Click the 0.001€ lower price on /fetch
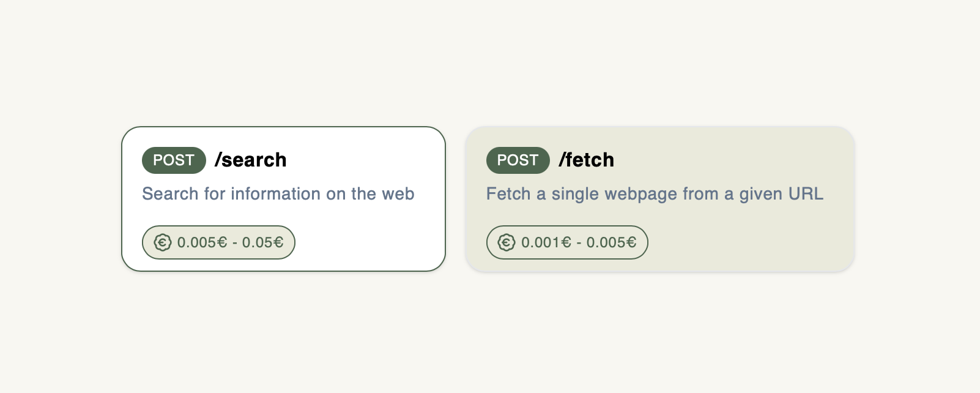980x393 pixels. coord(546,242)
